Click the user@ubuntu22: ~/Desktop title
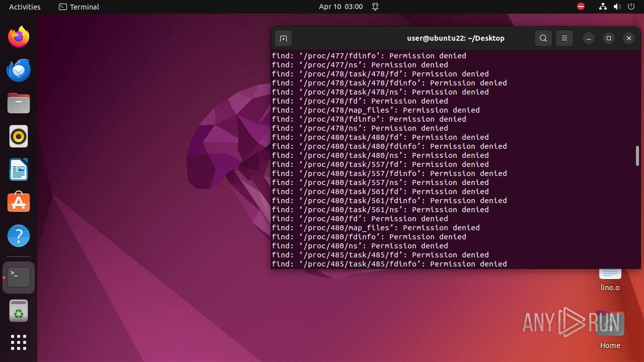Image resolution: width=644 pixels, height=362 pixels. click(455, 38)
